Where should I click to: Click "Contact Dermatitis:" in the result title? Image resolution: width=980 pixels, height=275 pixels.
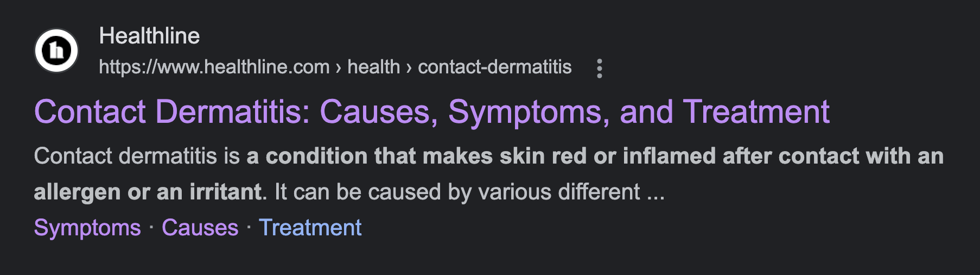click(x=172, y=112)
